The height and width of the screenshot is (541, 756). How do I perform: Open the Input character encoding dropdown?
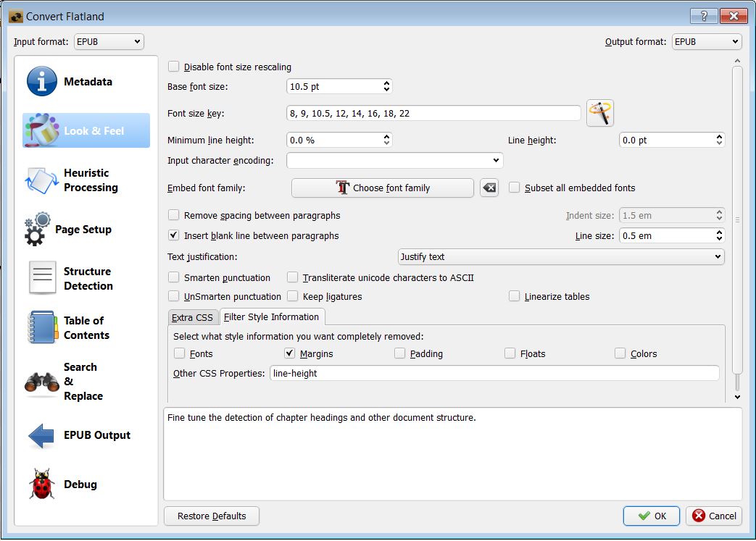(x=395, y=161)
